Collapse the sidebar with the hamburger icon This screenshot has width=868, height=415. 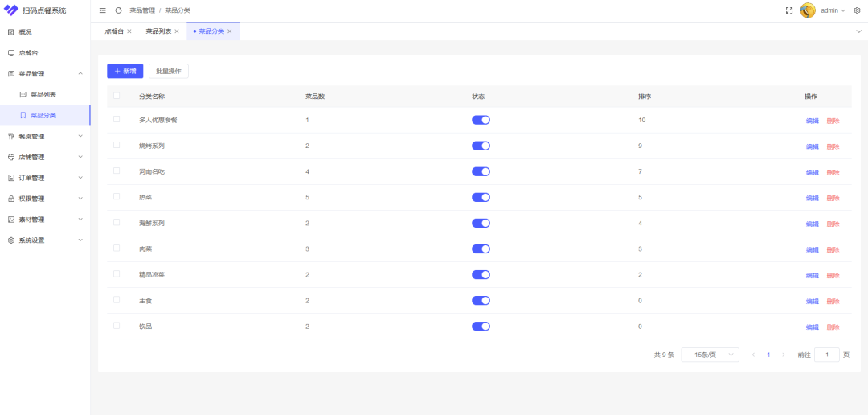[x=102, y=10]
